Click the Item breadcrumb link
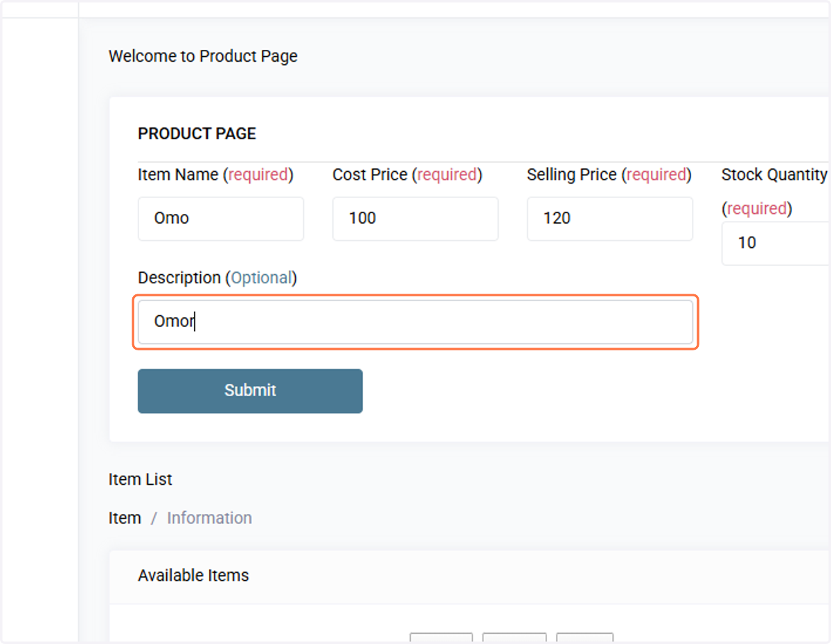The width and height of the screenshot is (831, 644). click(125, 518)
